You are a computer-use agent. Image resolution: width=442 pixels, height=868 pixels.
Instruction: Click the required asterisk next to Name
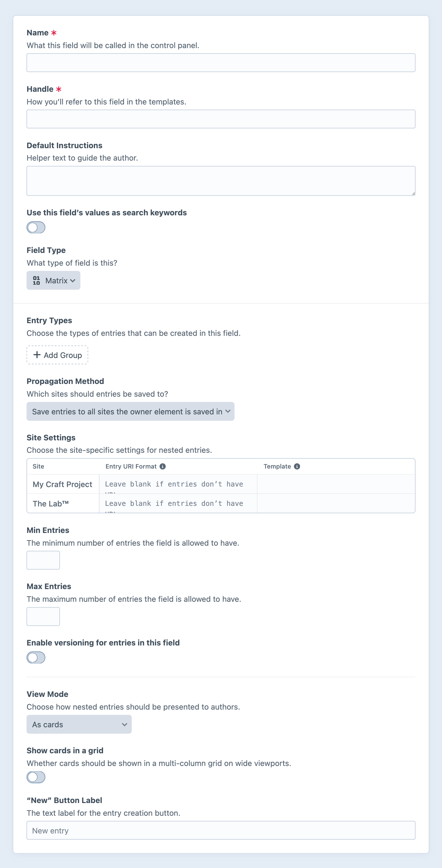54,32
